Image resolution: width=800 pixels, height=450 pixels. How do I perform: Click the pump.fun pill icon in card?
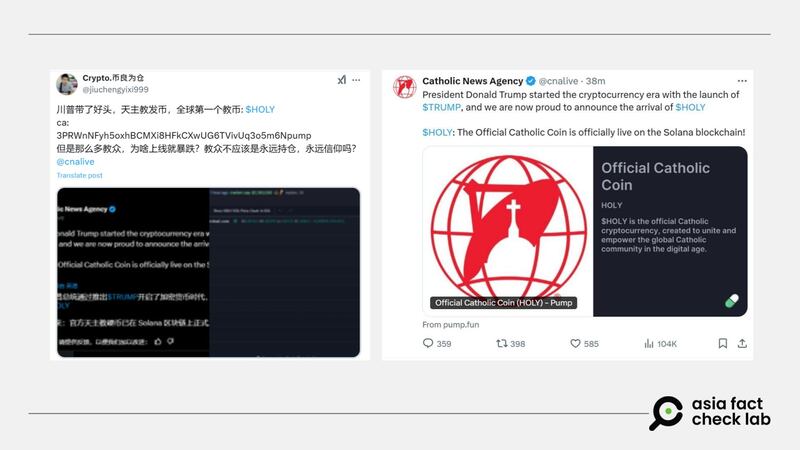click(x=732, y=301)
